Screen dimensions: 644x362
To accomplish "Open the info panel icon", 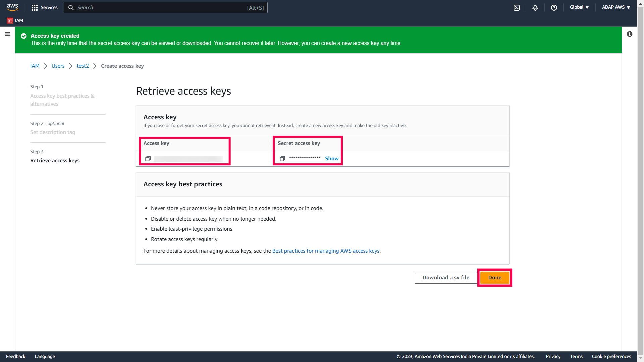I will click(630, 34).
